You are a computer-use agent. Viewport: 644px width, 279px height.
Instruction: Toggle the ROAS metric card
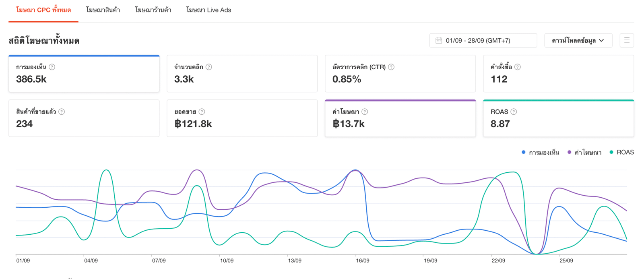coord(558,119)
